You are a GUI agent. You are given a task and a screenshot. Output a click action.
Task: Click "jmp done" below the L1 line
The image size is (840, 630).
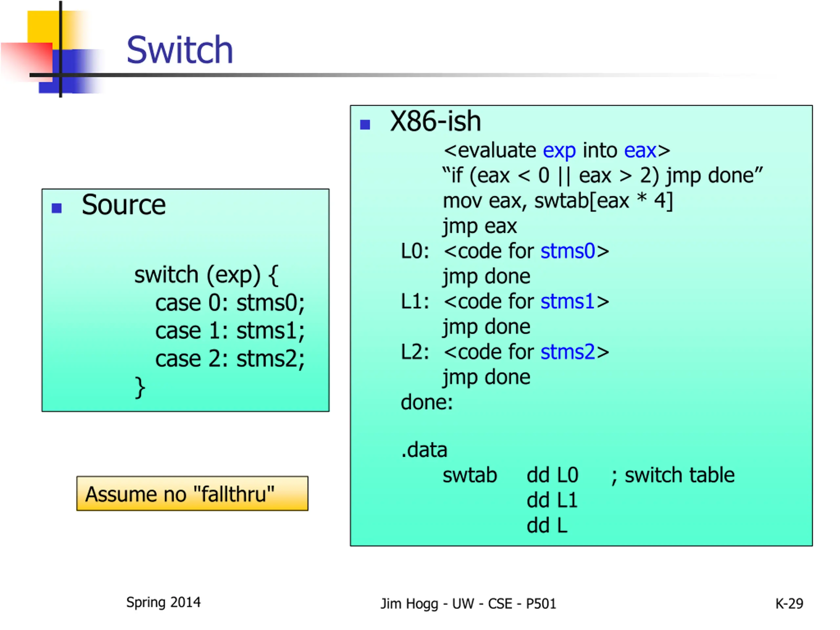coord(487,327)
